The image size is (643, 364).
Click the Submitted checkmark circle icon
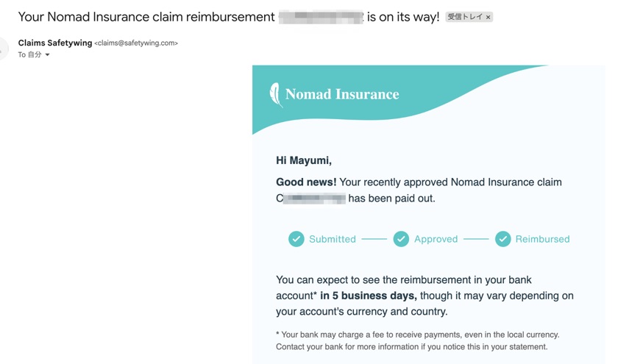click(x=296, y=239)
